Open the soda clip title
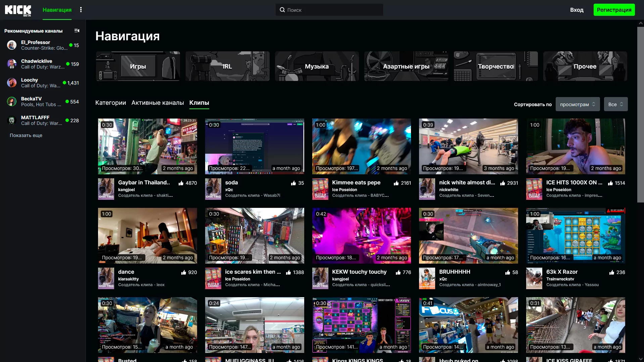 coord(231,183)
